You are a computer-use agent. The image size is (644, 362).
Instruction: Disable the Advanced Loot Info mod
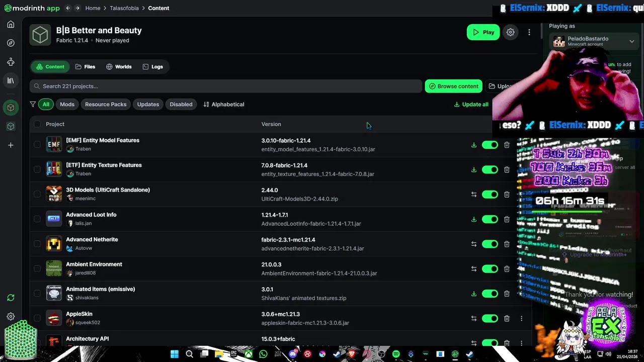tap(490, 219)
